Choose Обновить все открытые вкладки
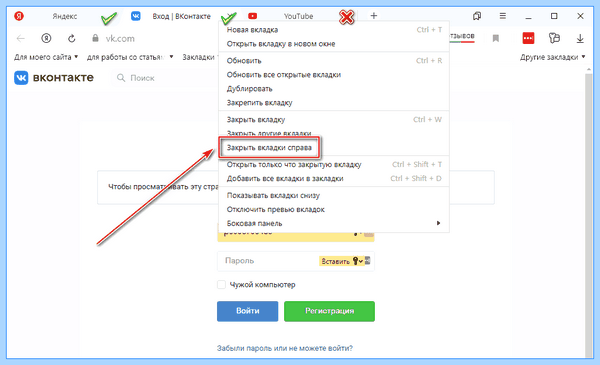The width and height of the screenshot is (600, 365). tap(334, 75)
